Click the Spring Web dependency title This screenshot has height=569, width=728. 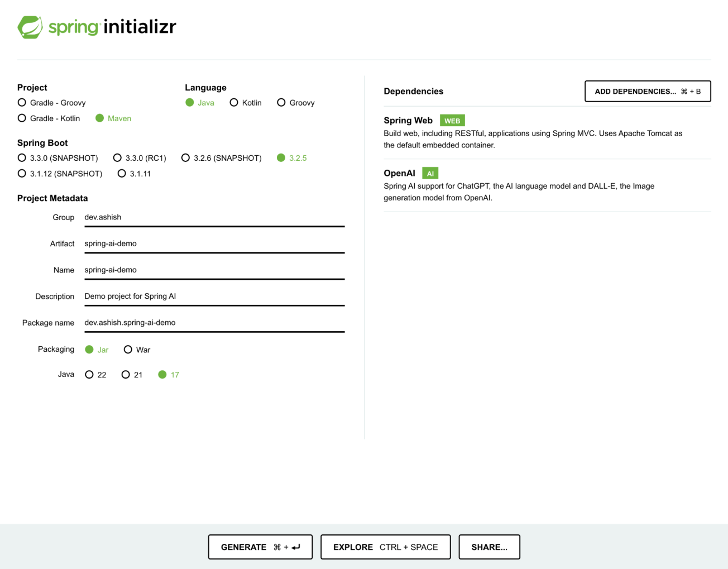tap(408, 121)
